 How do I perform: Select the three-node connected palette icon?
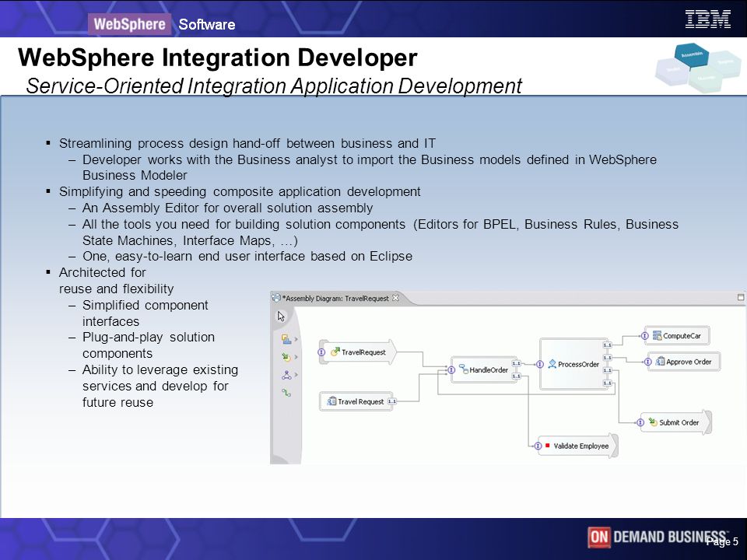click(286, 375)
